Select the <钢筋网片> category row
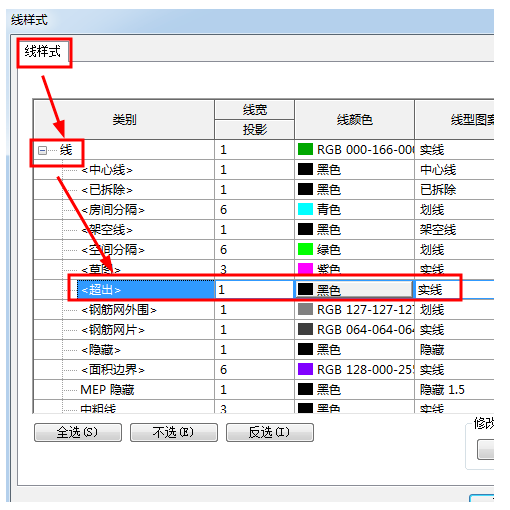Screen dimensions: 510x510 tap(113, 330)
